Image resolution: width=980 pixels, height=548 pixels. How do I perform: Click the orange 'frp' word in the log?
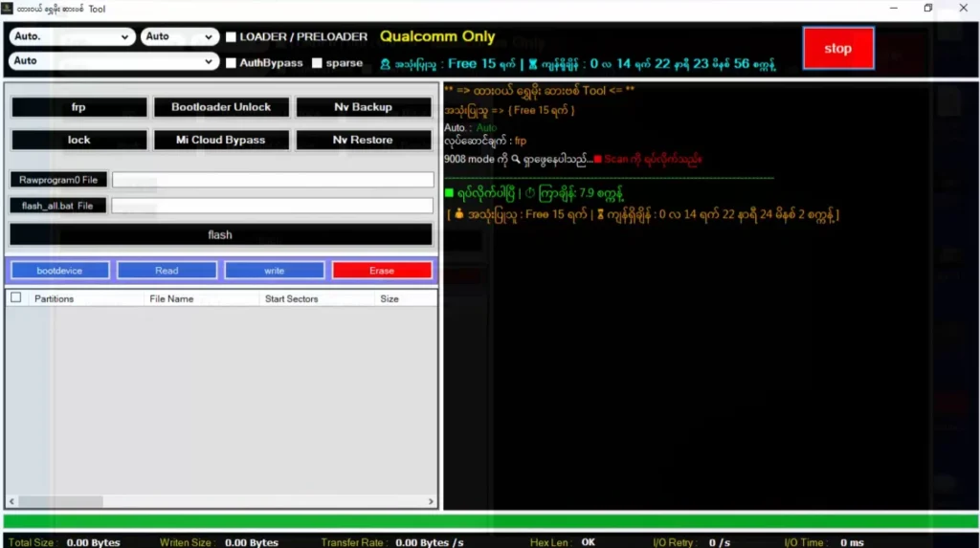pyautogui.click(x=521, y=142)
